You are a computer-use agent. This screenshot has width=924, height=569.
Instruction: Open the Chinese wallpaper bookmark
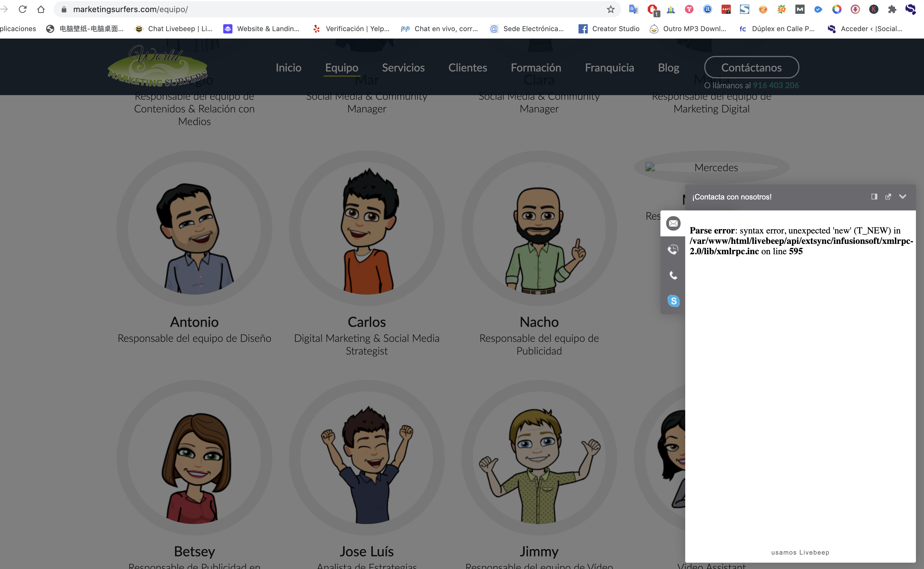[x=85, y=29]
